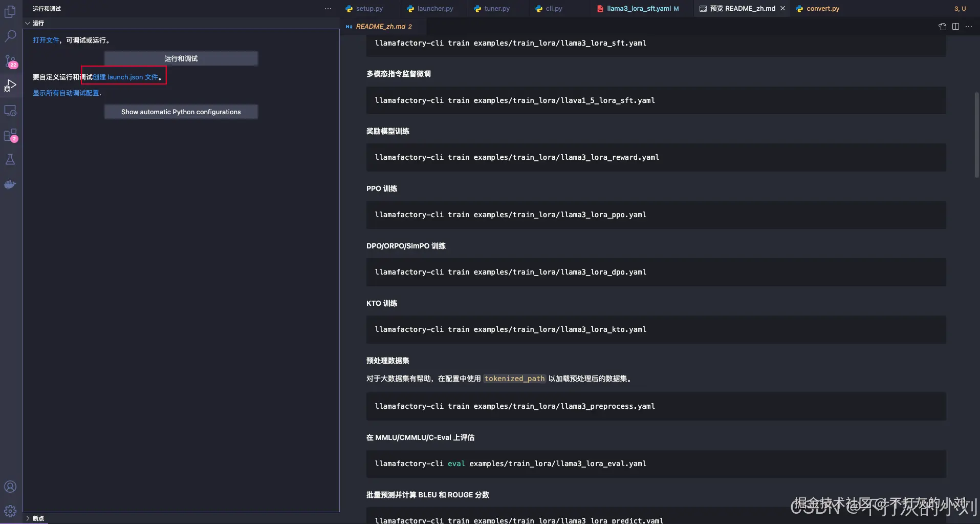The image size is (980, 524).
Task: Open the Extensions view icon
Action: [10, 135]
